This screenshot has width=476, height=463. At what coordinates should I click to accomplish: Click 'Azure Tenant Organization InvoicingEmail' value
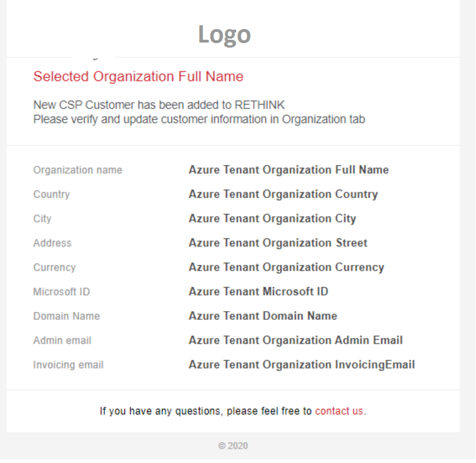[301, 364]
